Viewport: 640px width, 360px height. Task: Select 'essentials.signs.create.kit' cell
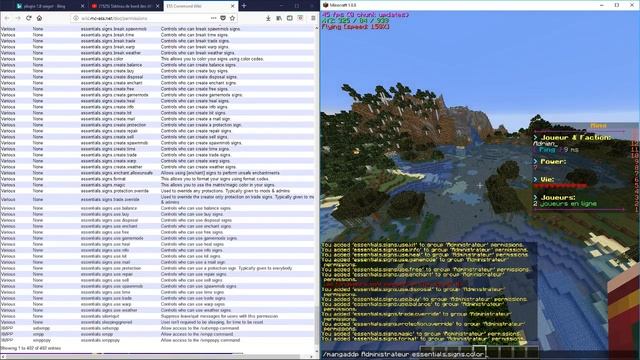coord(106,113)
